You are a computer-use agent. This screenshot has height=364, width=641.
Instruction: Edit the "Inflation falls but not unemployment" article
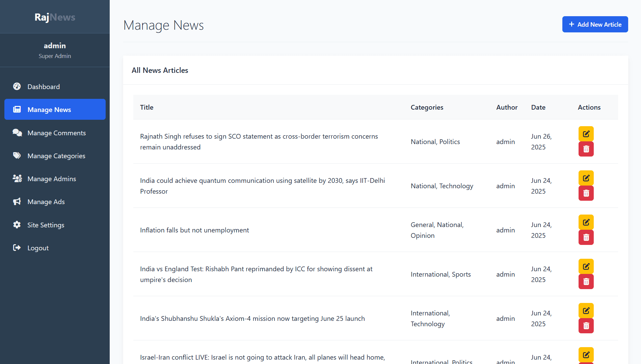tap(586, 222)
